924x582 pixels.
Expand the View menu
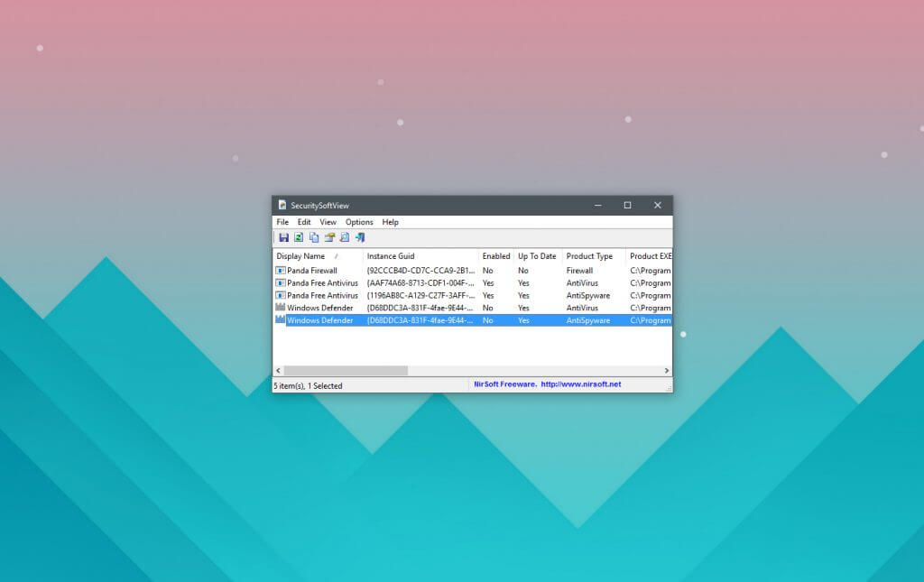pos(328,222)
